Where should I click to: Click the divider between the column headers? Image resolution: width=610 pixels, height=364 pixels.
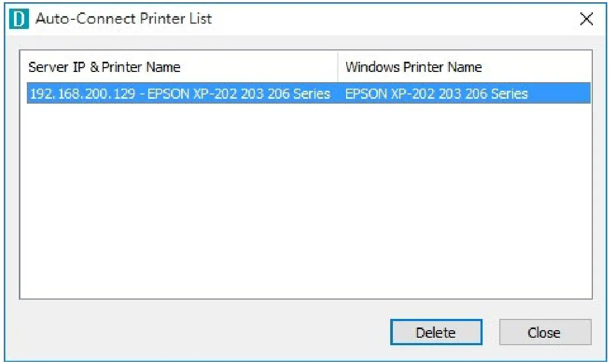click(x=338, y=67)
